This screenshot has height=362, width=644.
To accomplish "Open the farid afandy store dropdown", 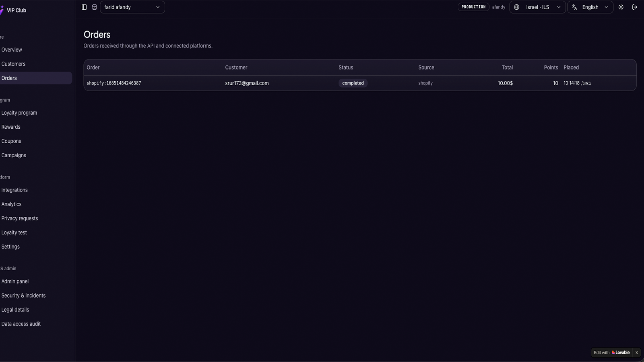I will click(132, 7).
